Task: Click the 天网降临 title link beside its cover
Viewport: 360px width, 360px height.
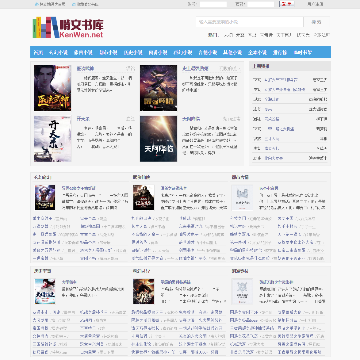Action: click(191, 119)
